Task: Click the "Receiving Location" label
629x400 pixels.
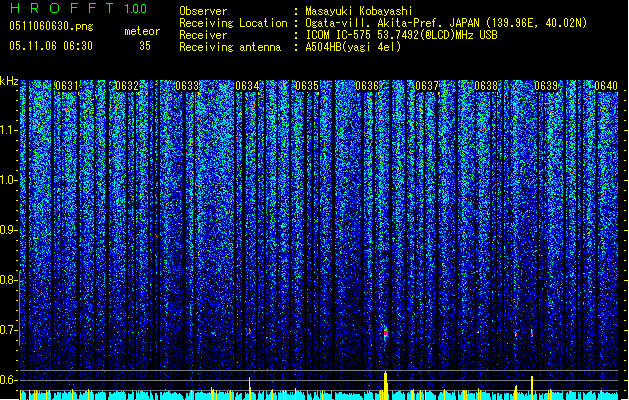Action: [x=233, y=23]
